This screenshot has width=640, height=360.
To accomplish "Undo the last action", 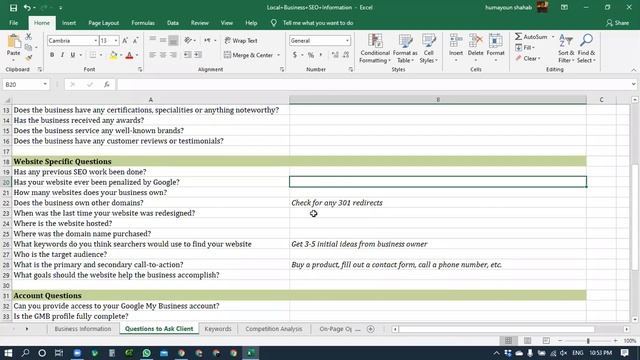I will [x=27, y=7].
